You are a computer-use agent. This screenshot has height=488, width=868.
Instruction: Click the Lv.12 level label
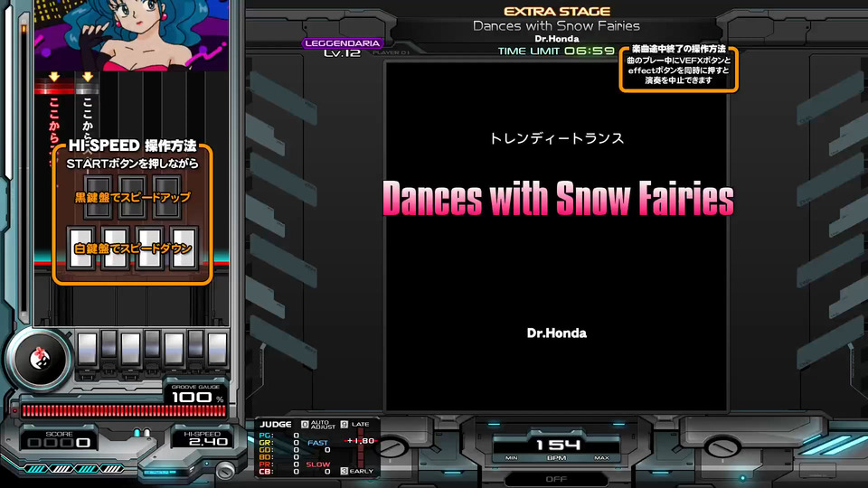tap(342, 53)
